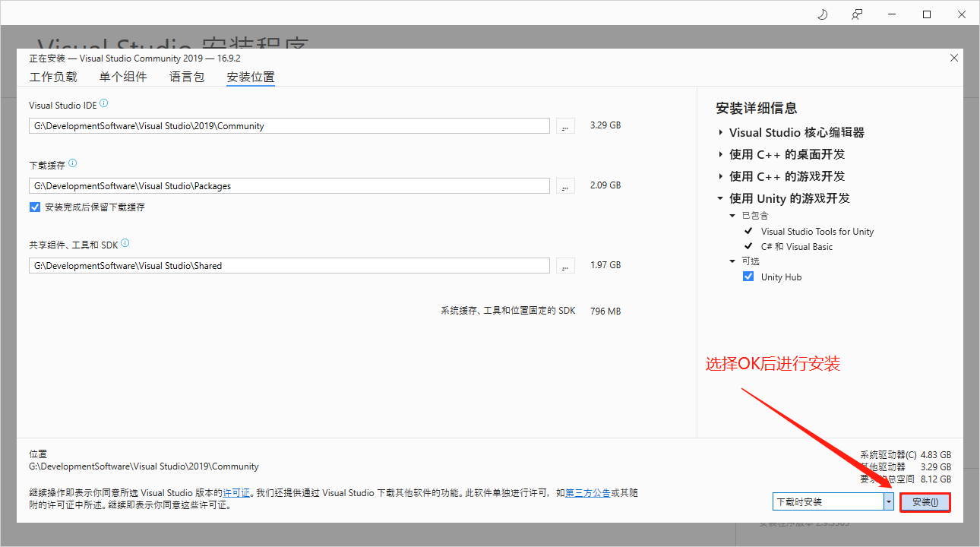Image resolution: width=980 pixels, height=547 pixels.
Task: Click the 2.09 GB cache size value
Action: [x=605, y=185]
